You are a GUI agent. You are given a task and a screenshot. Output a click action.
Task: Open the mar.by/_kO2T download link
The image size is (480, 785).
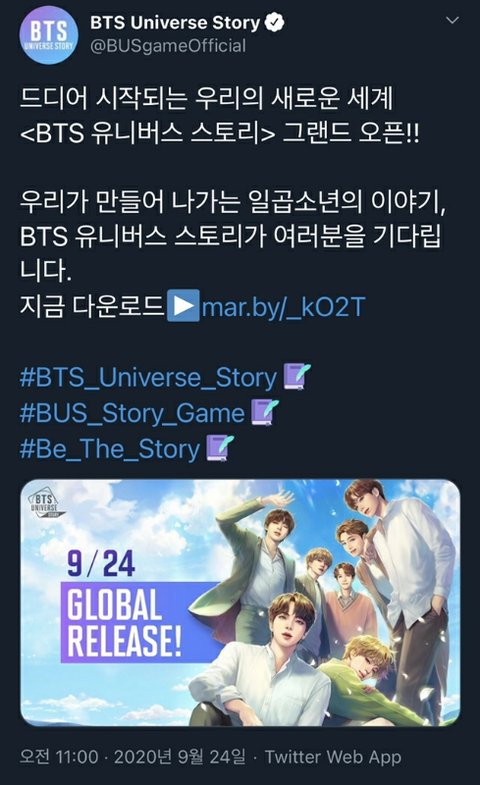pos(283,307)
